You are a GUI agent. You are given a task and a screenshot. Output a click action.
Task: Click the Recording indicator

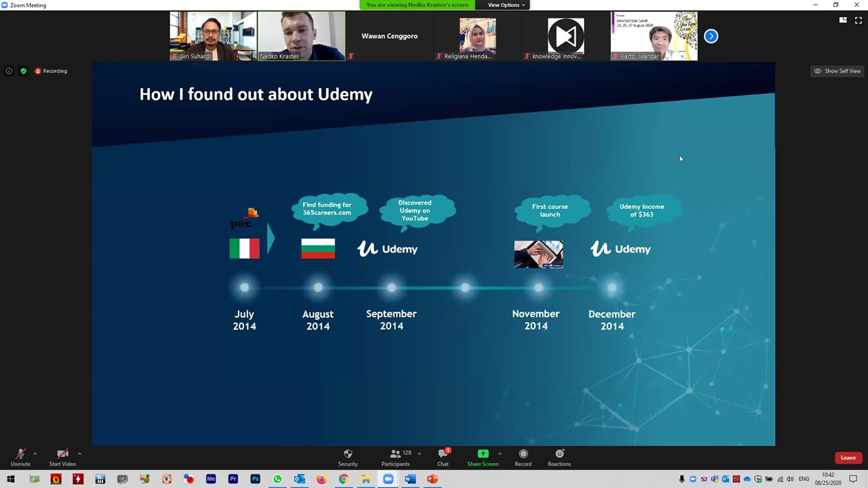click(x=51, y=70)
